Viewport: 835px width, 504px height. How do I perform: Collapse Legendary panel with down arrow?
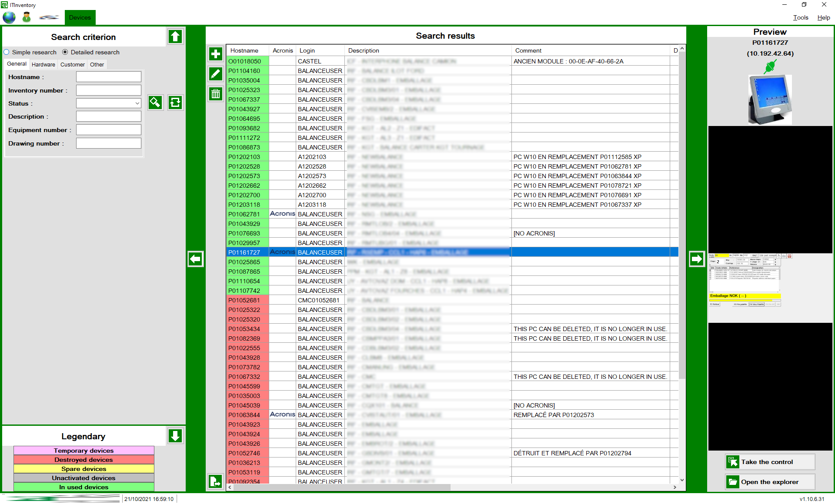[175, 436]
